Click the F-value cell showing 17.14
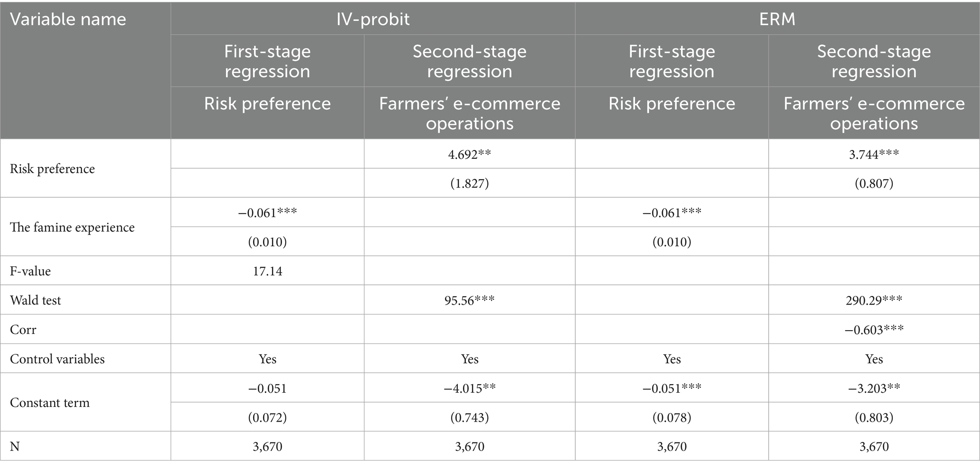 tap(268, 271)
